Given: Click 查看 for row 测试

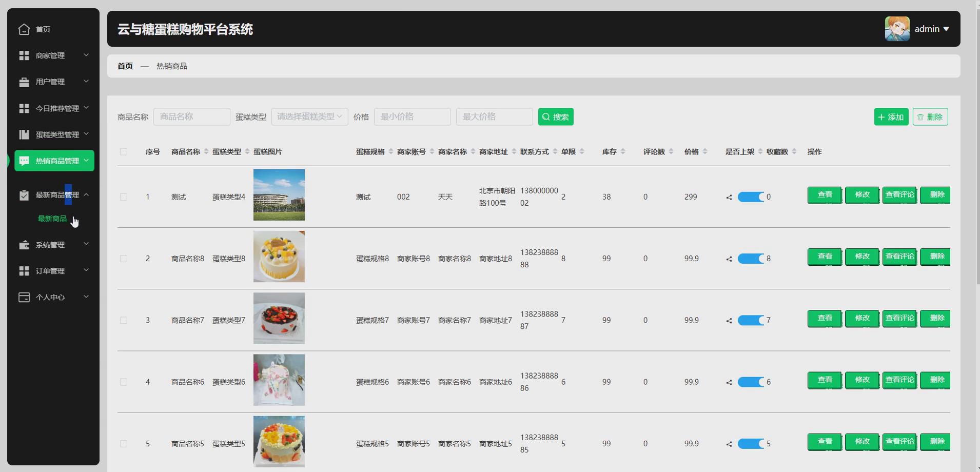Looking at the screenshot, I should (x=825, y=195).
